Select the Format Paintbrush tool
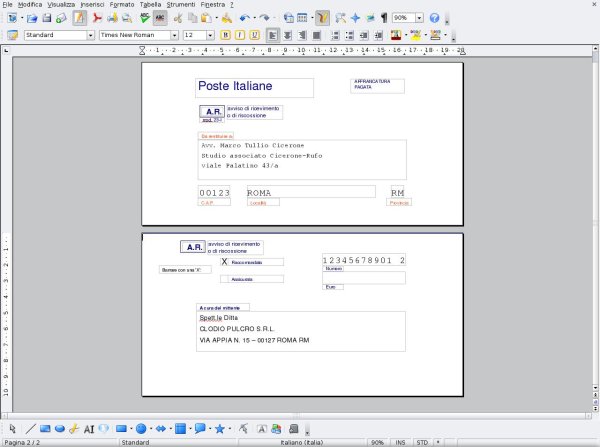The height and width of the screenshot is (447, 600). click(227, 18)
